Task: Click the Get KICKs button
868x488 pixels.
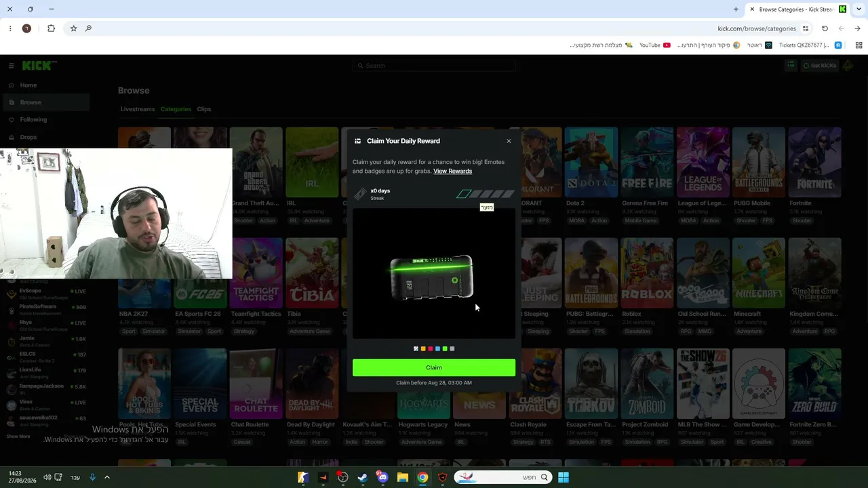Action: [x=819, y=66]
